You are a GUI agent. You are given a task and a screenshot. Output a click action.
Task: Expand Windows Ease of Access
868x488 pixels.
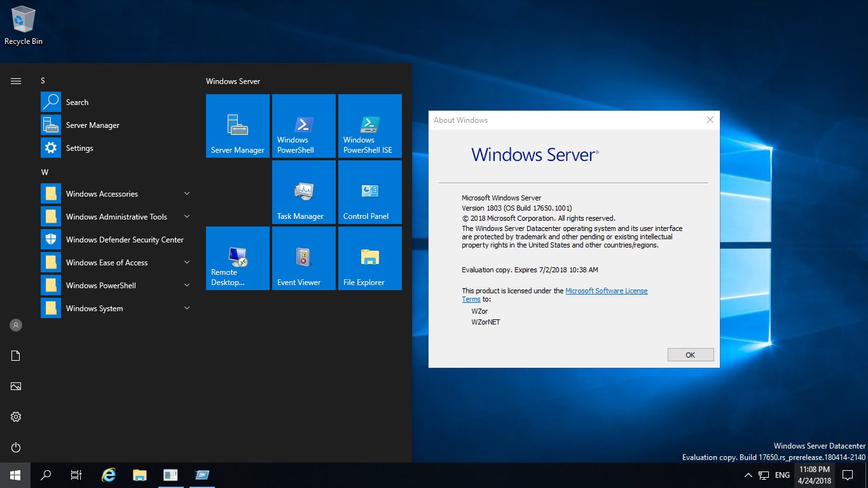tap(106, 262)
